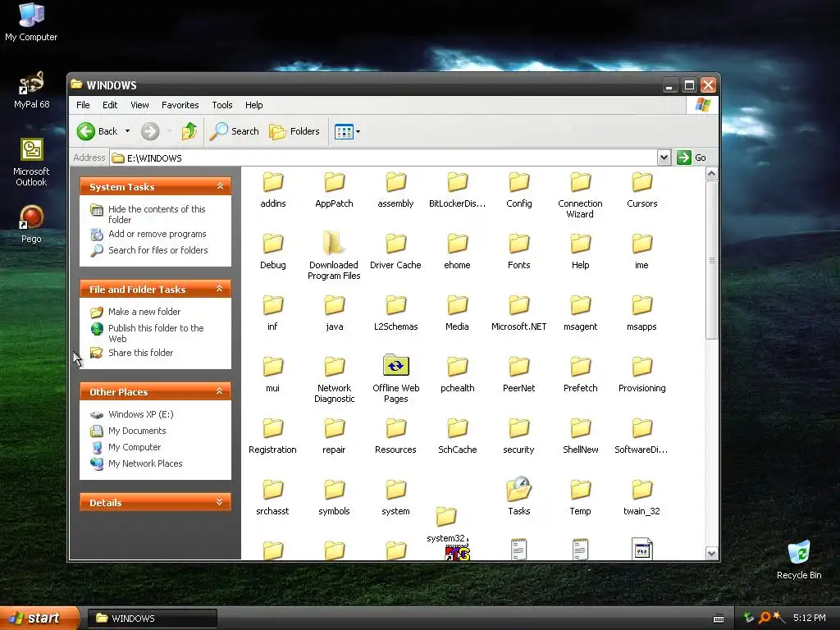Click the Go button next to address

(x=692, y=157)
